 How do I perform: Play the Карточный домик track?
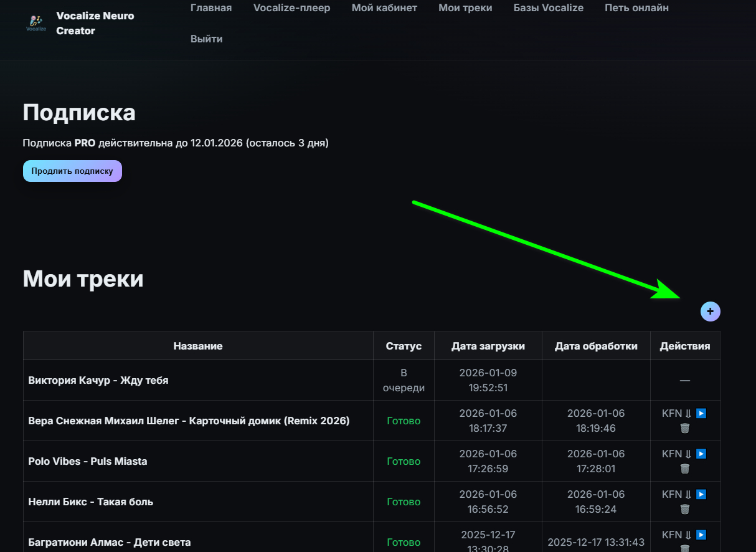click(701, 414)
